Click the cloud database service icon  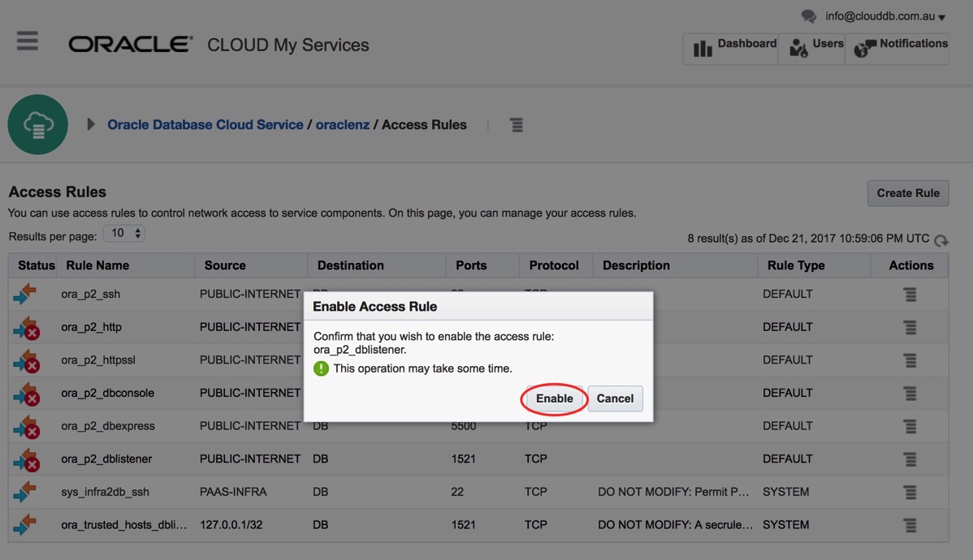37,125
